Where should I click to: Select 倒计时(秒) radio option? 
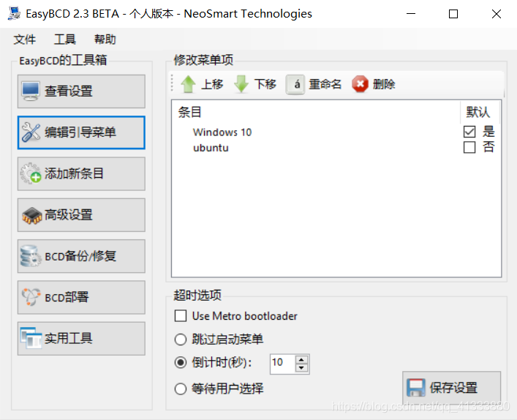click(x=181, y=363)
